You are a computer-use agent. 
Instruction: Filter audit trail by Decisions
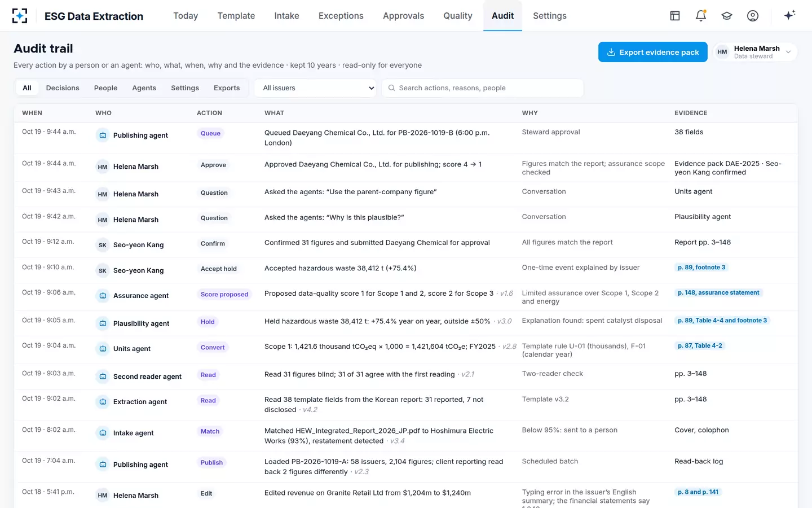coord(63,88)
